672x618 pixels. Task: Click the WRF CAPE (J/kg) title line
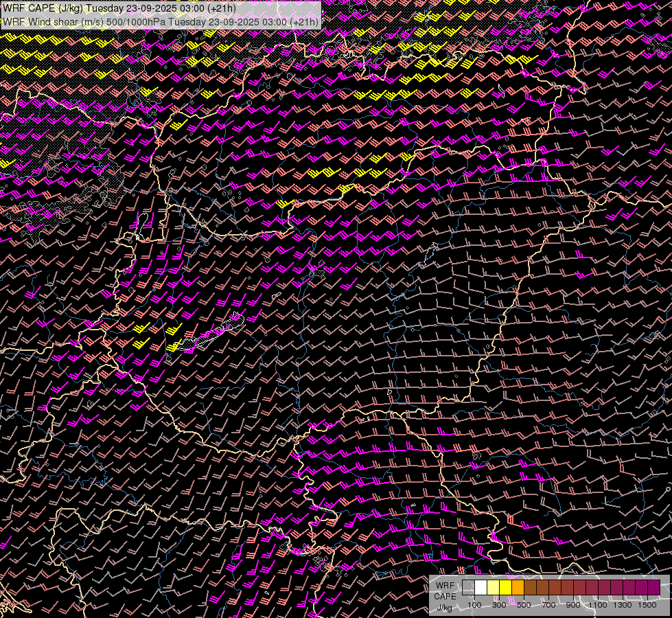pos(119,8)
